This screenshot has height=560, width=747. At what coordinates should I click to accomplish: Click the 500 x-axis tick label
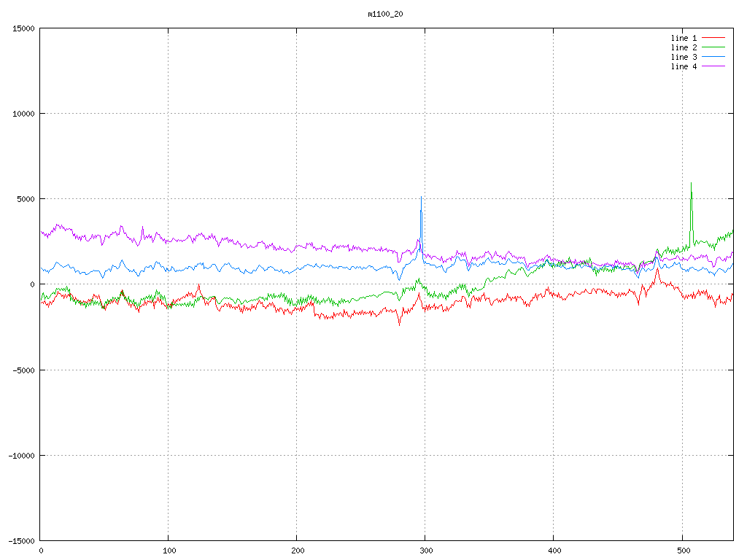coord(682,550)
